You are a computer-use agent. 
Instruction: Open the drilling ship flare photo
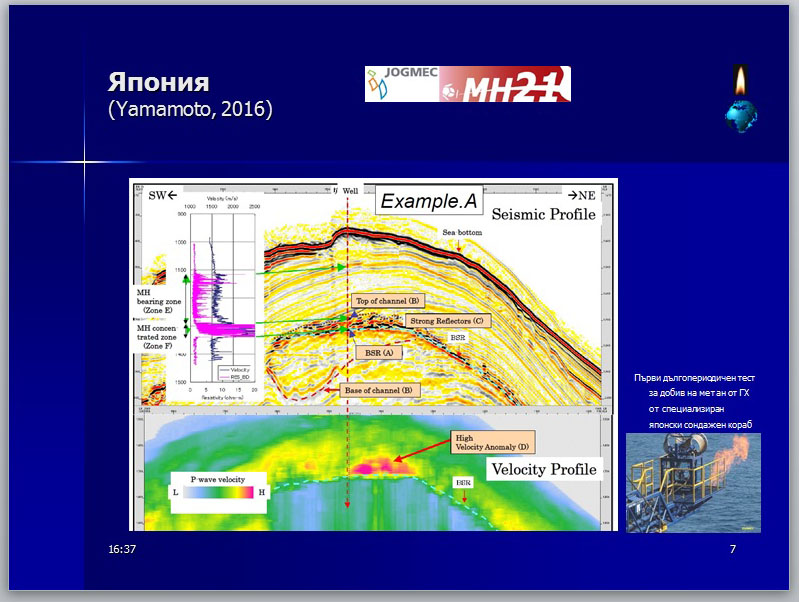pyautogui.click(x=693, y=483)
